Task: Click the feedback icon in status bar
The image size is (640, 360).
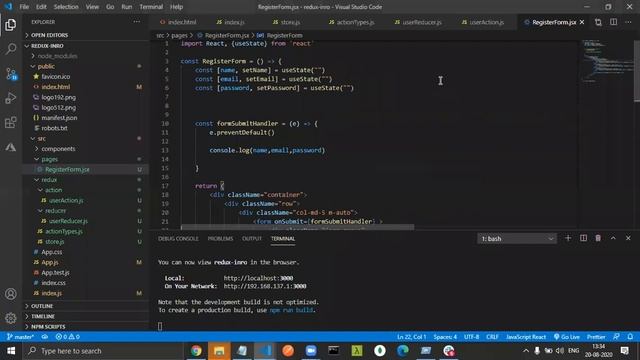Action: pos(616,337)
